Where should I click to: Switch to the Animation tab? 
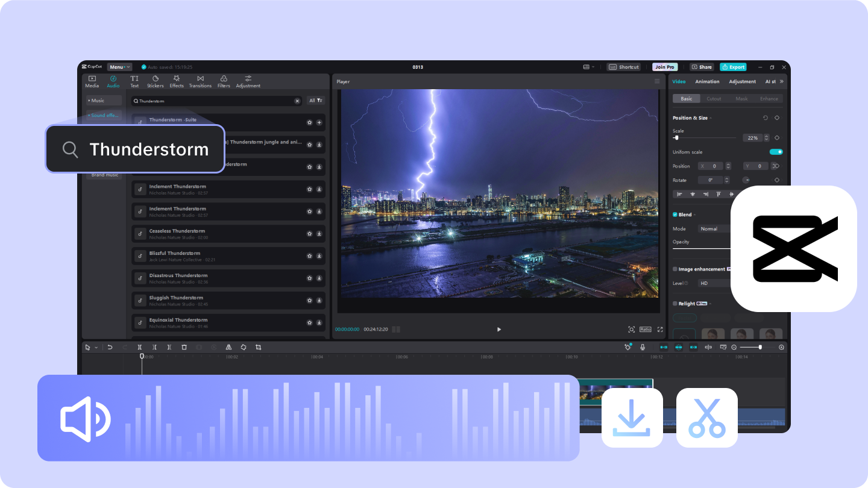click(707, 81)
